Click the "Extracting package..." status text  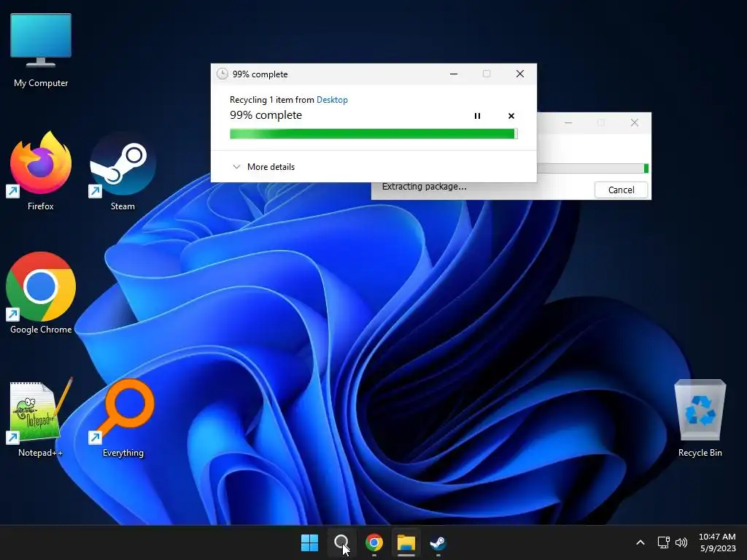click(x=424, y=187)
